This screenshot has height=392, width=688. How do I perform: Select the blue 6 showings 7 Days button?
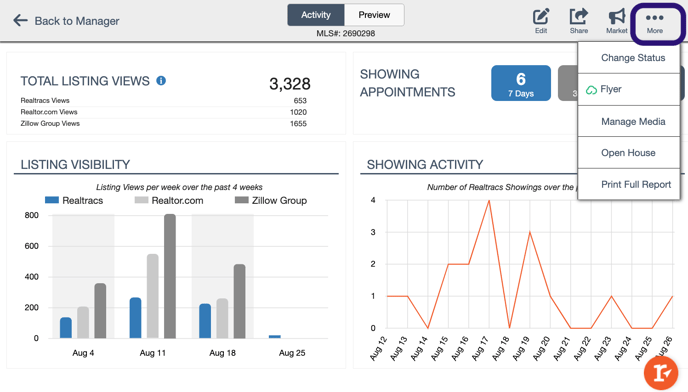(x=521, y=83)
